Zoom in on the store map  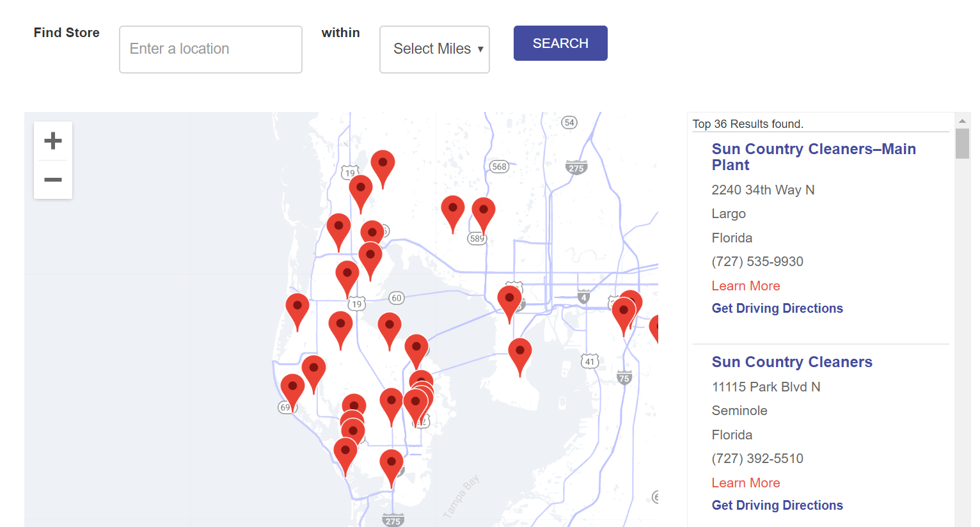(x=53, y=141)
